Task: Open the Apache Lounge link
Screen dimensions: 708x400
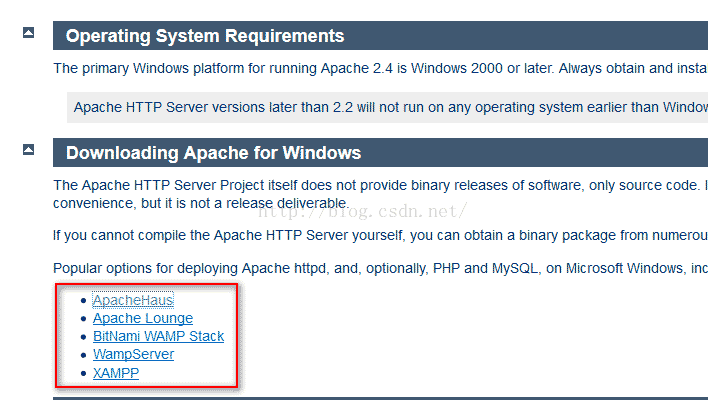Action: 143,318
